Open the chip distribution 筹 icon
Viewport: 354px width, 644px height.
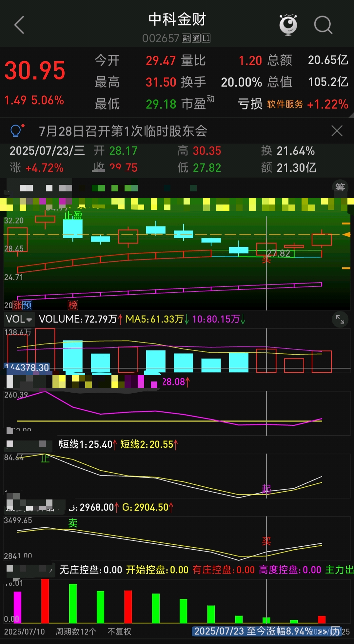(x=340, y=187)
